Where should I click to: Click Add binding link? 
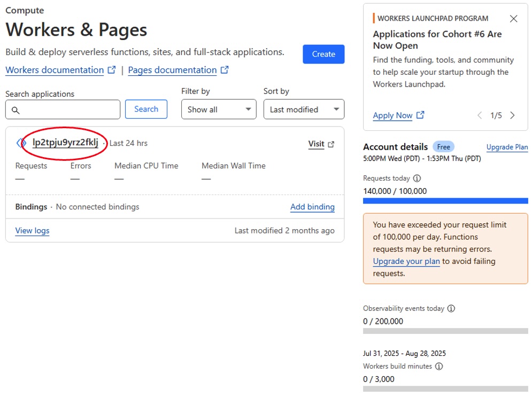312,207
